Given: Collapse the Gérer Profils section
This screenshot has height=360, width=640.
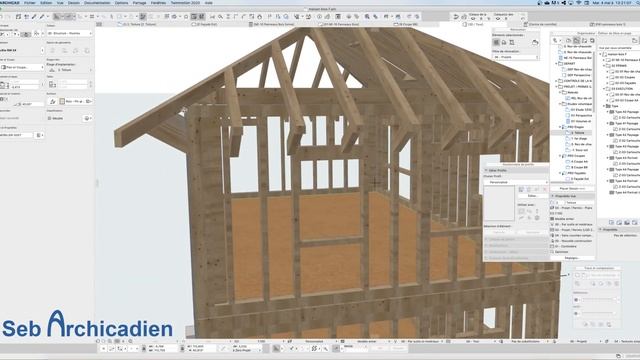Looking at the screenshot, I should pos(486,170).
